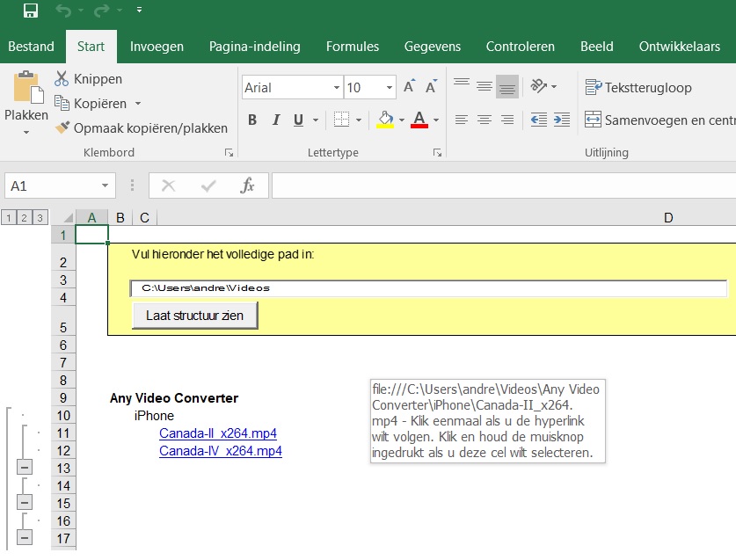Viewport: 736px width, 560px height.
Task: Click the fx insert function icon
Action: 248,185
